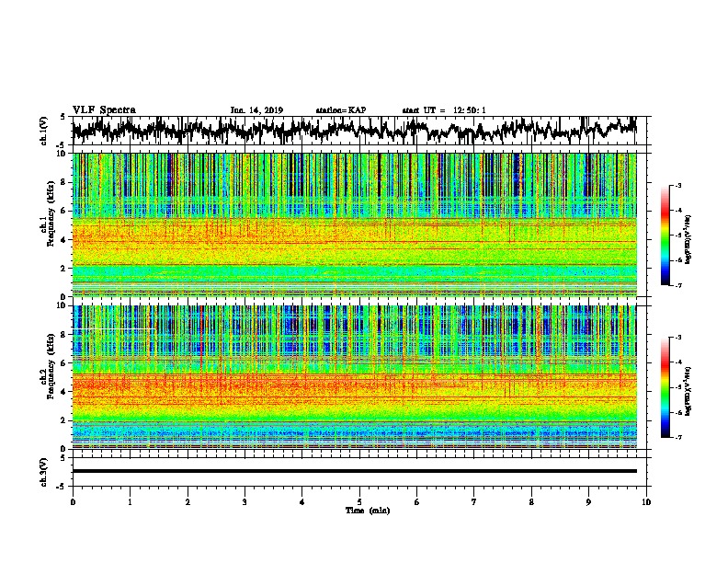Screen dimensions: 728x563
Task: Click the "ch.1(V)" waveform axis label
Action: tap(44, 131)
